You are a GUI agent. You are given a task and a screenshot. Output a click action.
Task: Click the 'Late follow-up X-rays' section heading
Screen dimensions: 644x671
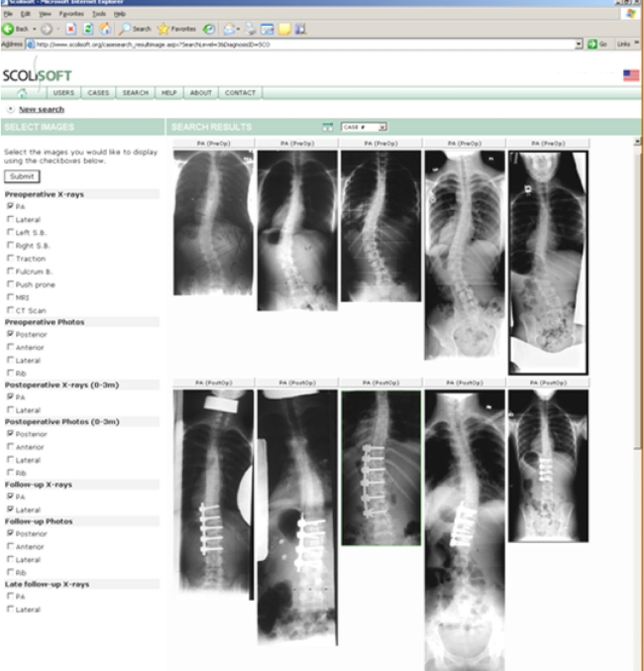click(48, 584)
